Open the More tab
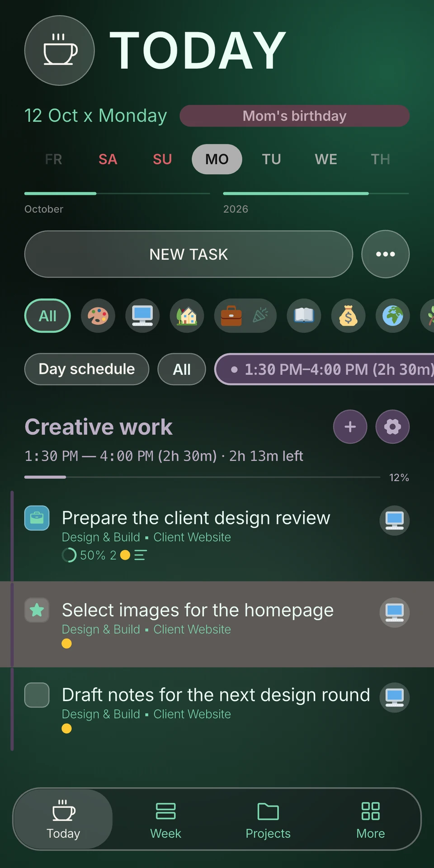Image resolution: width=434 pixels, height=868 pixels. click(x=371, y=819)
